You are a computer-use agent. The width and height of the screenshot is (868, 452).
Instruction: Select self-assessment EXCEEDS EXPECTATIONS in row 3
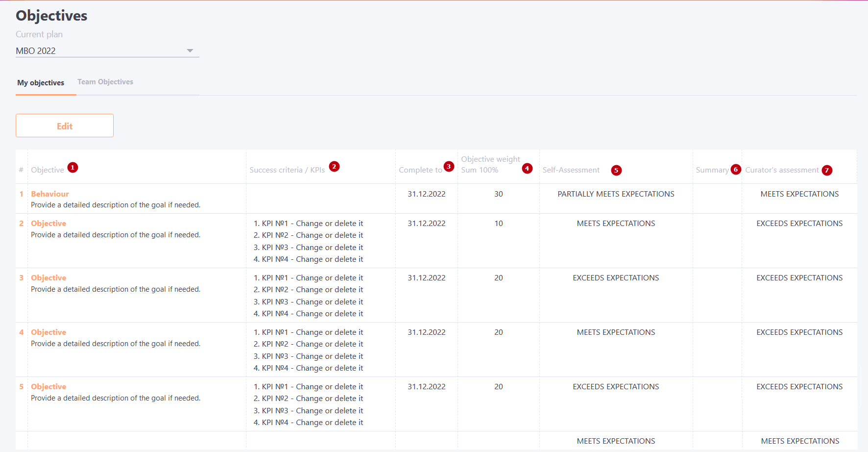pyautogui.click(x=616, y=278)
